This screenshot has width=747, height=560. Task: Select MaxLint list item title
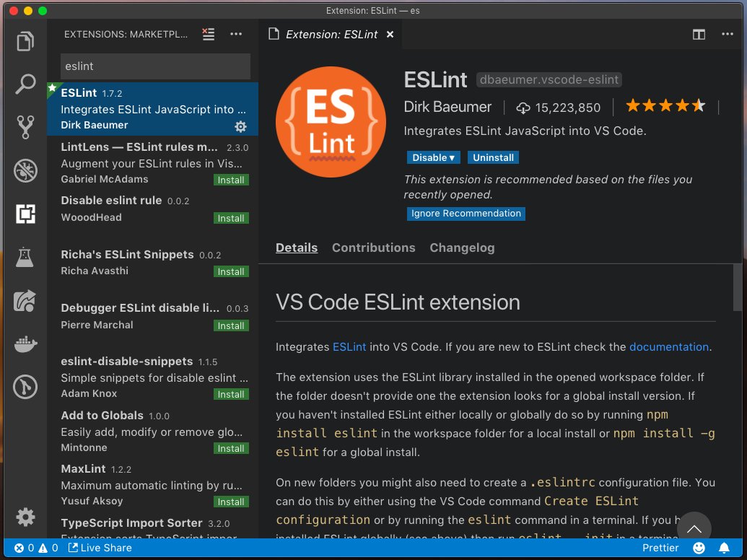click(x=84, y=469)
